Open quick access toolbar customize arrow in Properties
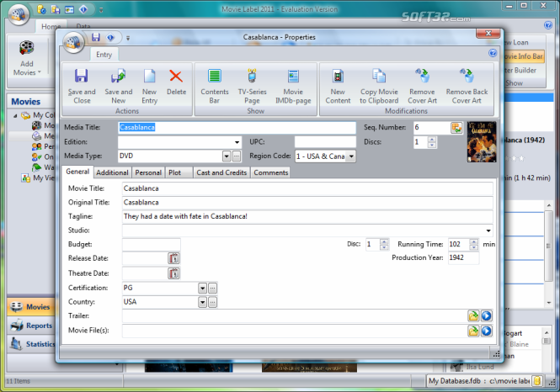Image resolution: width=560 pixels, height=392 pixels. (128, 38)
